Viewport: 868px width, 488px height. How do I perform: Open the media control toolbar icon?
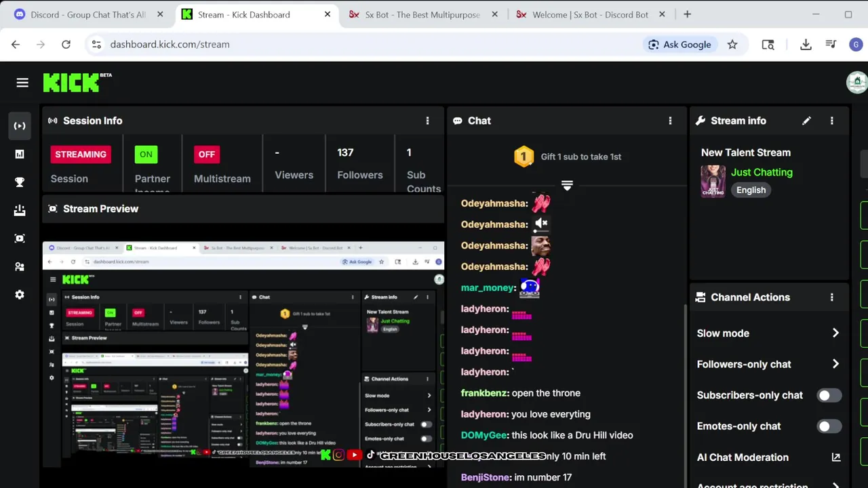(831, 44)
